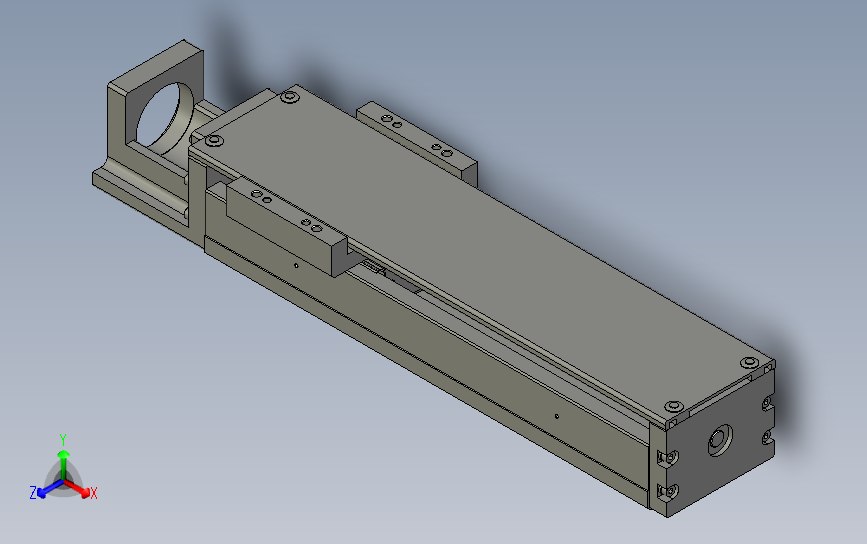Select the dark end plate face
Viewport: 867px width, 544px height.
coord(719,442)
